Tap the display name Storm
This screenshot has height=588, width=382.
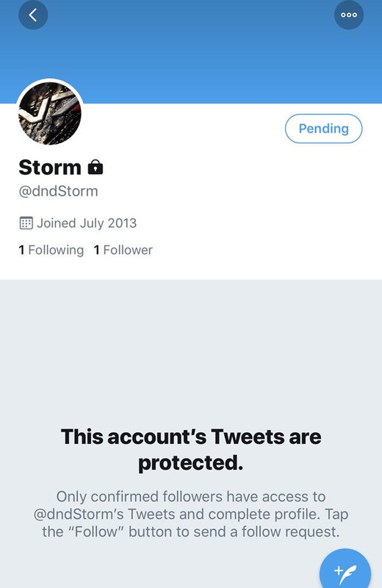pyautogui.click(x=50, y=168)
